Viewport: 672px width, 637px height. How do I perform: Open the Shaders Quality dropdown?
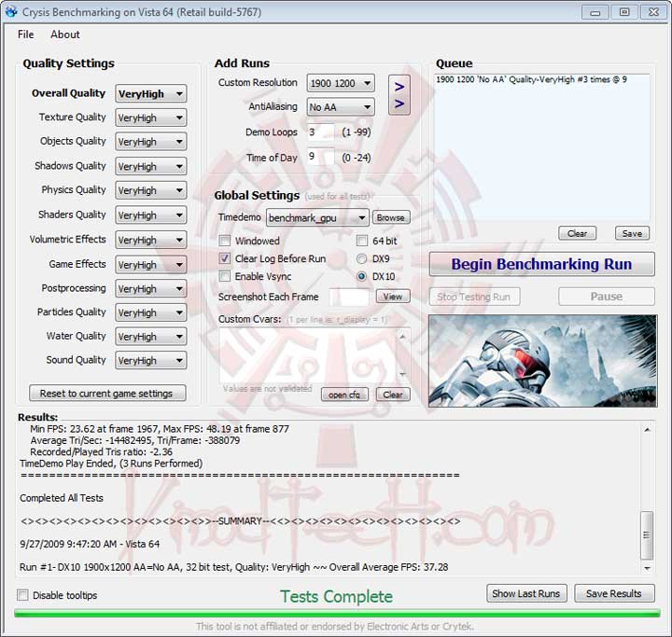(151, 215)
